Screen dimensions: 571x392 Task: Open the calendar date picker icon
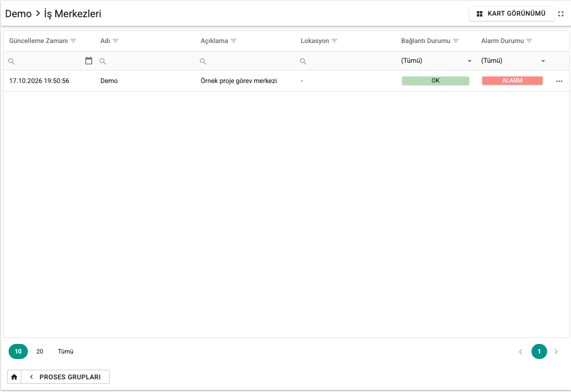(89, 61)
